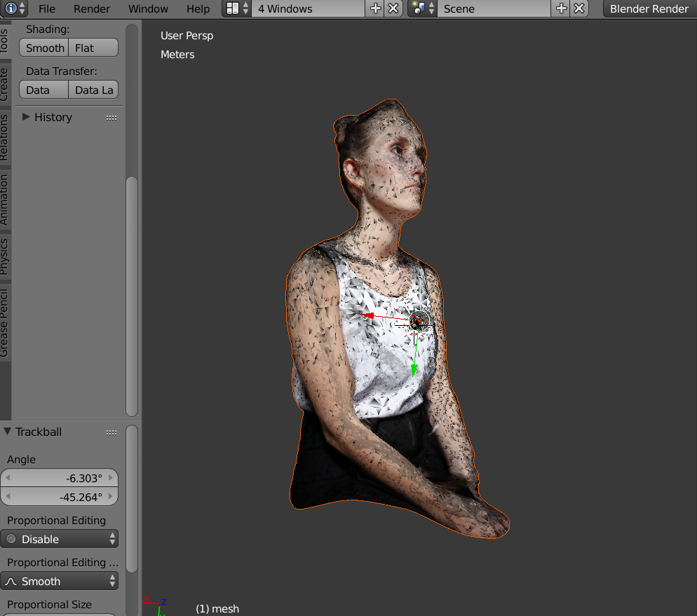Delete the 4 Windows layout with X icon

pyautogui.click(x=394, y=8)
